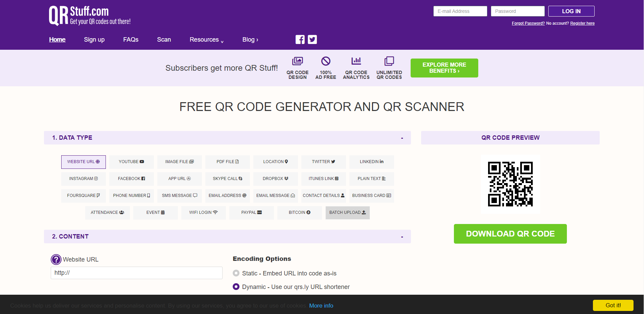Viewport: 644px width, 314px height.
Task: Collapse the Data Type section
Action: (402, 138)
